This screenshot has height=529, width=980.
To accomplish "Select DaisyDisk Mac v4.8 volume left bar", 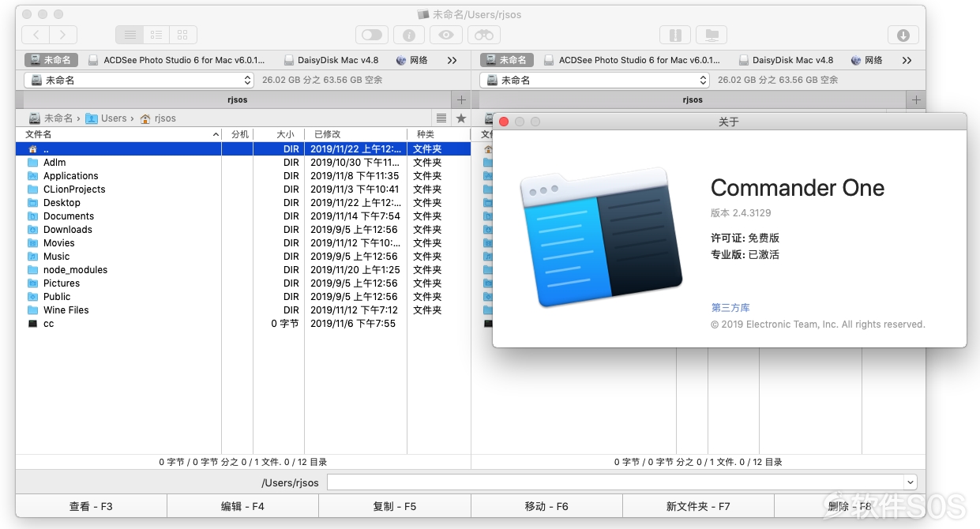I will (331, 60).
